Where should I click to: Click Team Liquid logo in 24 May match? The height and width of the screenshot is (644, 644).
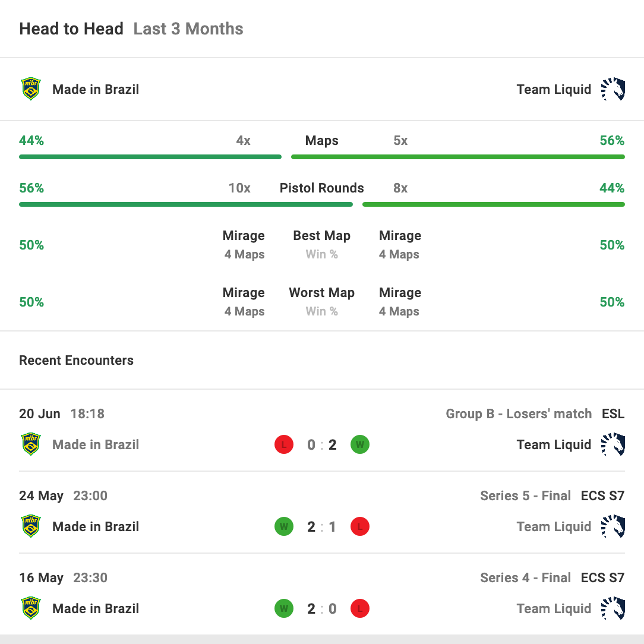613,526
